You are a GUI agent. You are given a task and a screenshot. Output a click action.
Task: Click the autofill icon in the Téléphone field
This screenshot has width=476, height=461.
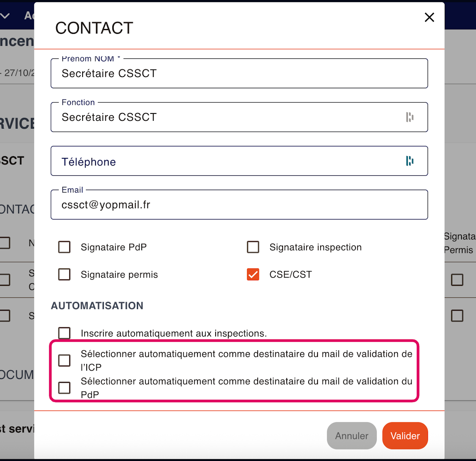tap(410, 161)
